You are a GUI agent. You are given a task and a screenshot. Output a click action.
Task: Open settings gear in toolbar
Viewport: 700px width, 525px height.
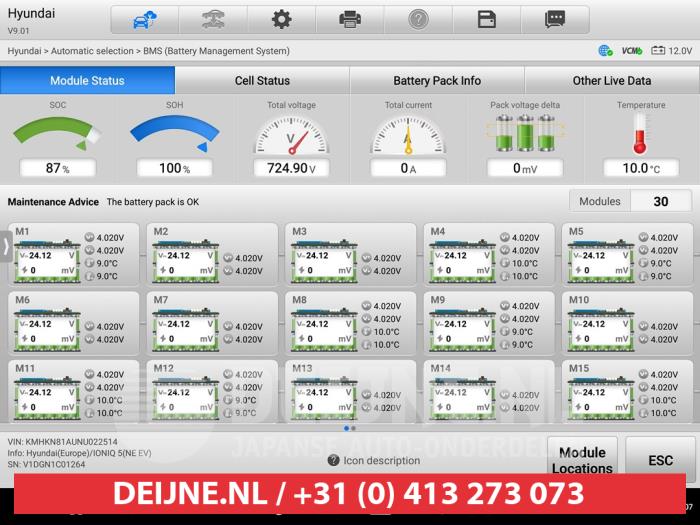(282, 20)
